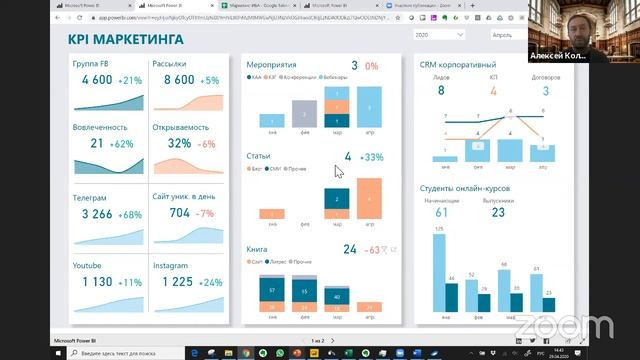Viewport: 640px width, 360px height.
Task: Click the Zoom participant video thumbnail
Action: click(x=584, y=31)
